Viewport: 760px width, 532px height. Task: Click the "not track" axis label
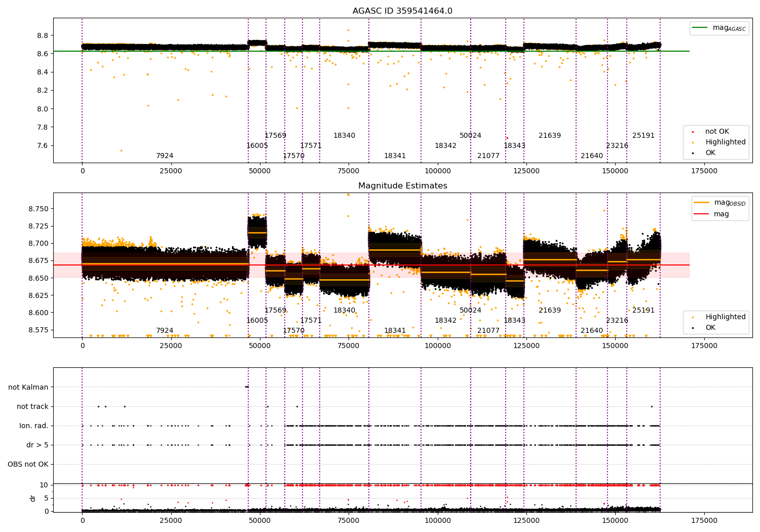(32, 406)
